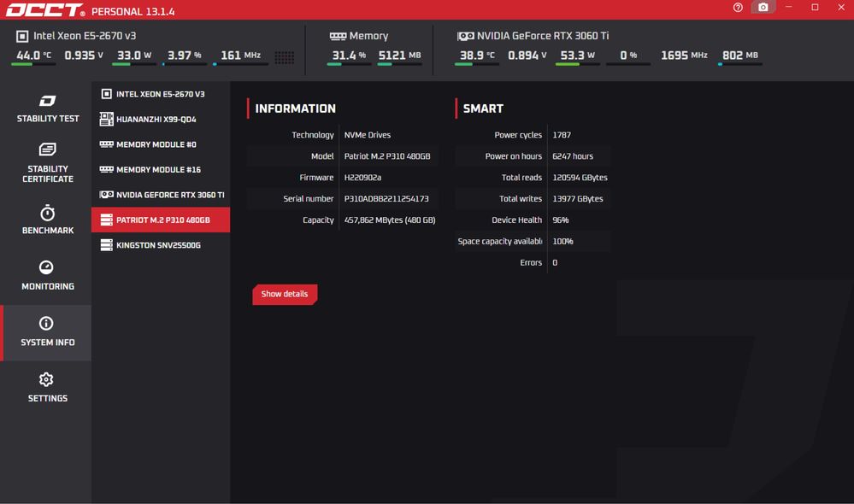Click the Technology value NVMe Drives
The height and width of the screenshot is (504, 854).
tap(368, 135)
